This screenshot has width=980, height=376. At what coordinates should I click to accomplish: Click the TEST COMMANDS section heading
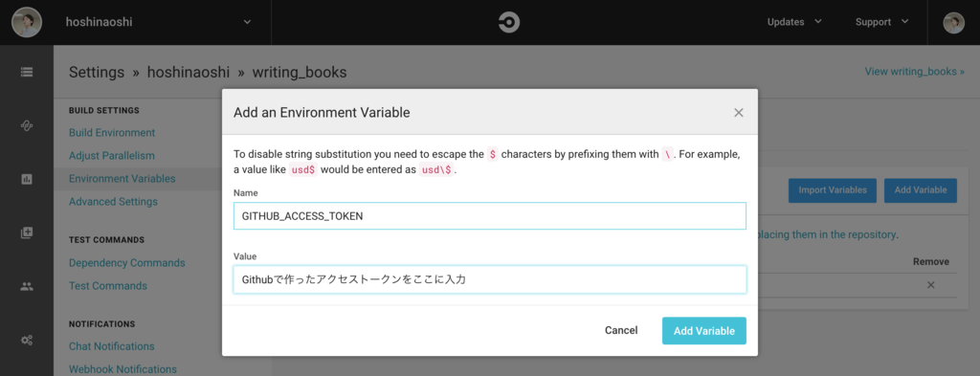[x=106, y=240]
